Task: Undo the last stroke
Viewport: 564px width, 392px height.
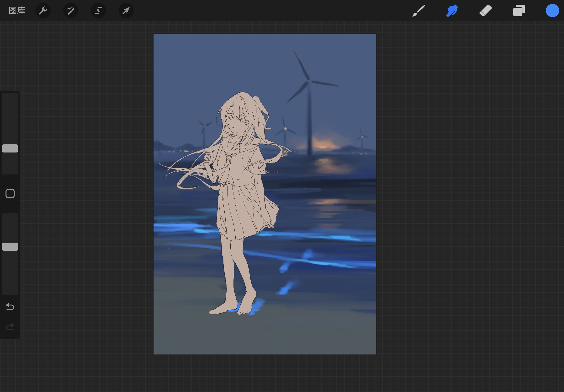Action: (x=10, y=306)
